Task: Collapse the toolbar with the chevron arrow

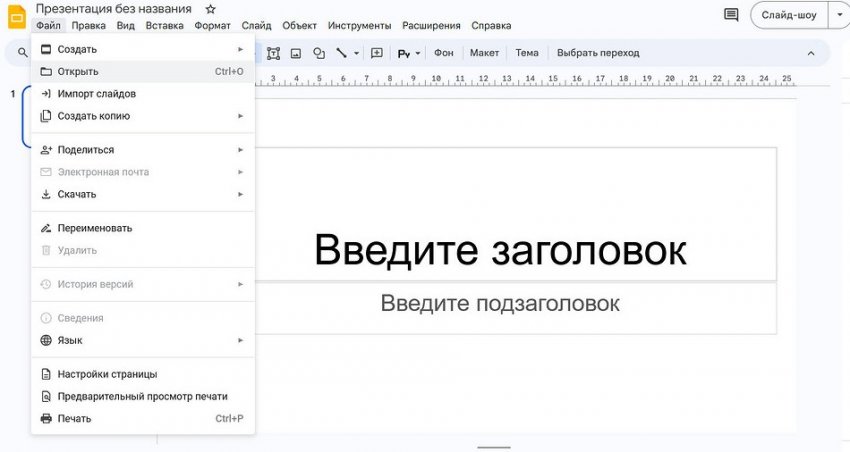Action: click(811, 53)
